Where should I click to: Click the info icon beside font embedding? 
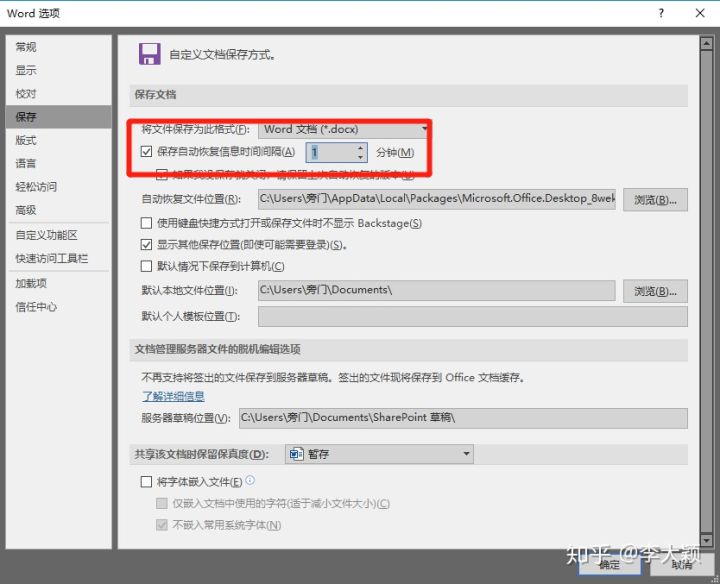250,480
